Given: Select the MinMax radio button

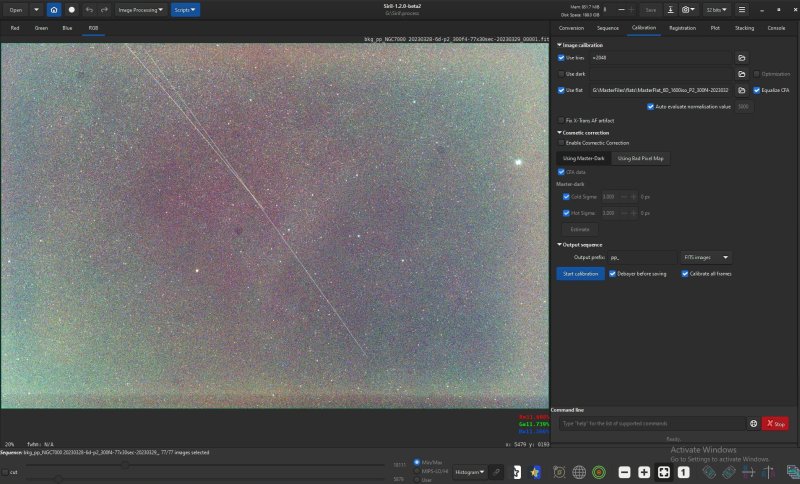Looking at the screenshot, I should (x=417, y=463).
